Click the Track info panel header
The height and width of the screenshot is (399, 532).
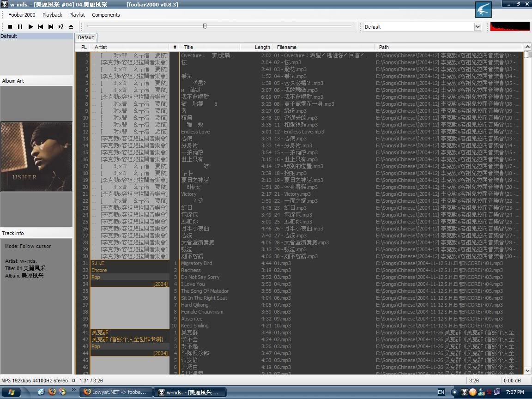(x=36, y=233)
